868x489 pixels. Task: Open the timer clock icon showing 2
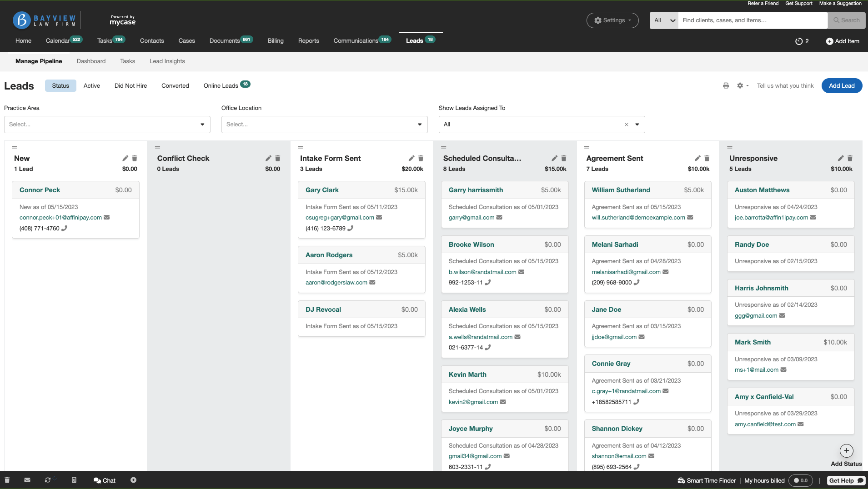tap(799, 41)
